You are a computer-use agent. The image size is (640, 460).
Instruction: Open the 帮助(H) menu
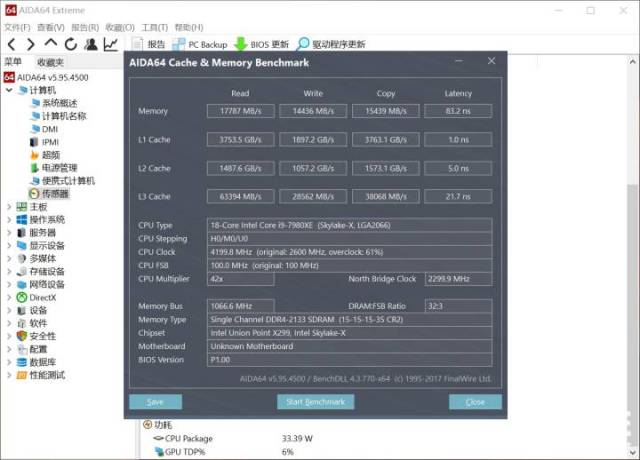pyautogui.click(x=189, y=27)
